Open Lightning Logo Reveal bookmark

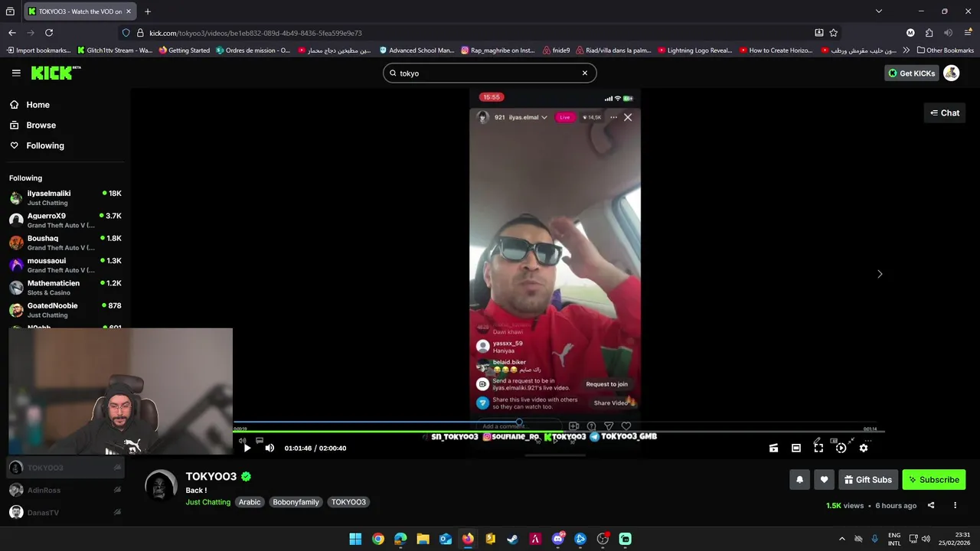coord(694,51)
